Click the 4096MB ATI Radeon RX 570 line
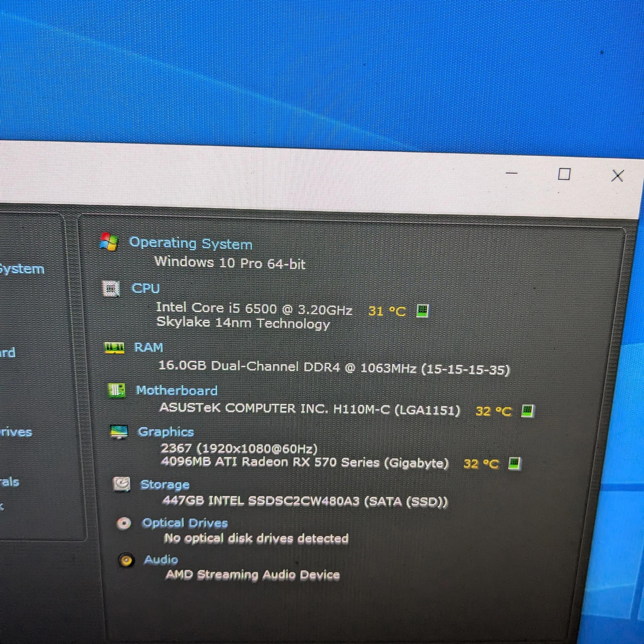 [x=305, y=463]
